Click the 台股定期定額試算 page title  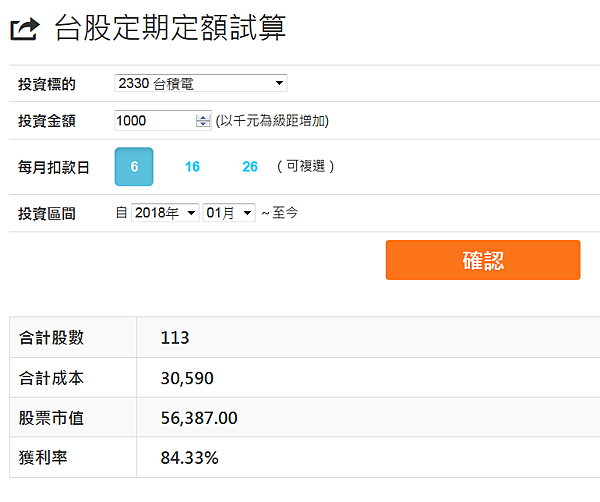[x=170, y=28]
